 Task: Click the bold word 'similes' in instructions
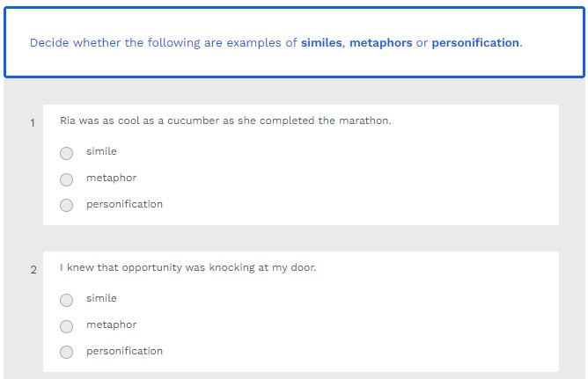click(321, 42)
